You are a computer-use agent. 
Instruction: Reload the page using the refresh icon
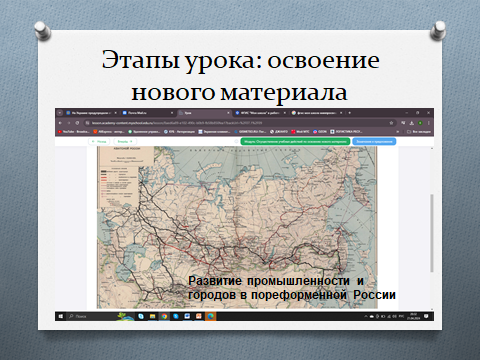77,123
